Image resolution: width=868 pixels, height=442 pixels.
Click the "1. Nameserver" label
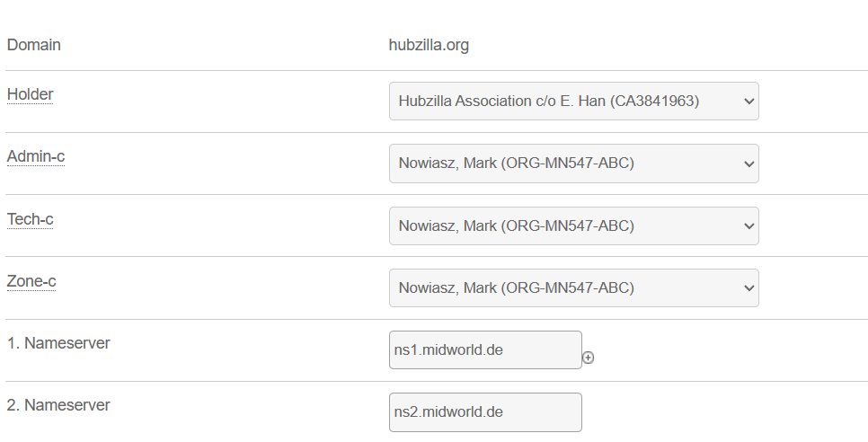click(x=58, y=343)
